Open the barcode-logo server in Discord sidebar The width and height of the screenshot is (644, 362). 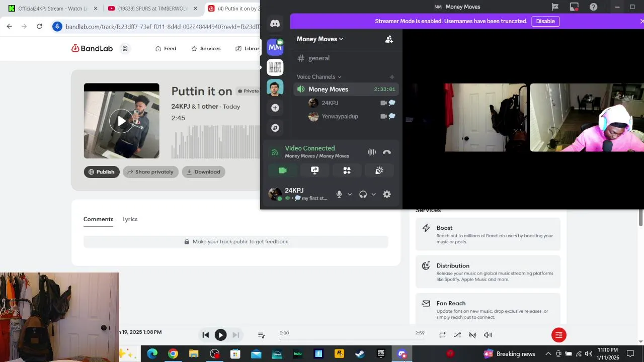pos(275,67)
